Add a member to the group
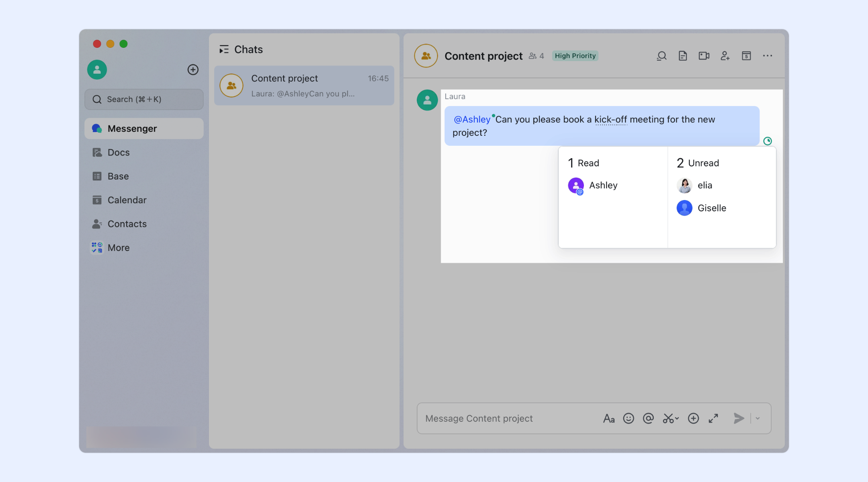868x482 pixels. (x=725, y=56)
